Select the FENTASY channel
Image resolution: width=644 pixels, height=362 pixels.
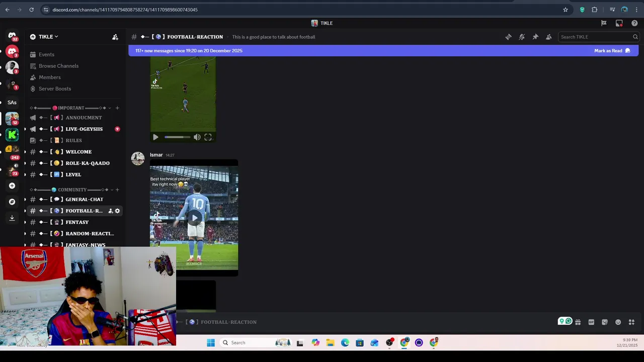[73, 222]
